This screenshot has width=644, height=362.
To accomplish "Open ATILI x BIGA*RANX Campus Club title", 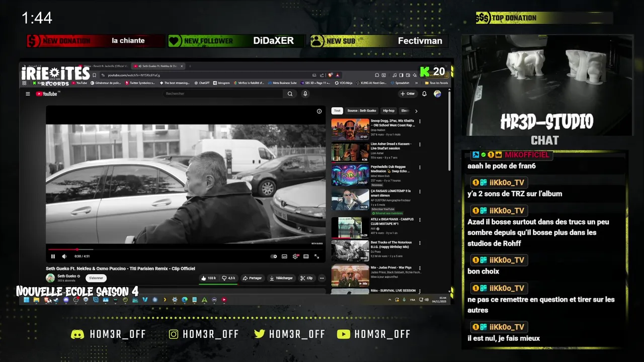I will click(392, 222).
